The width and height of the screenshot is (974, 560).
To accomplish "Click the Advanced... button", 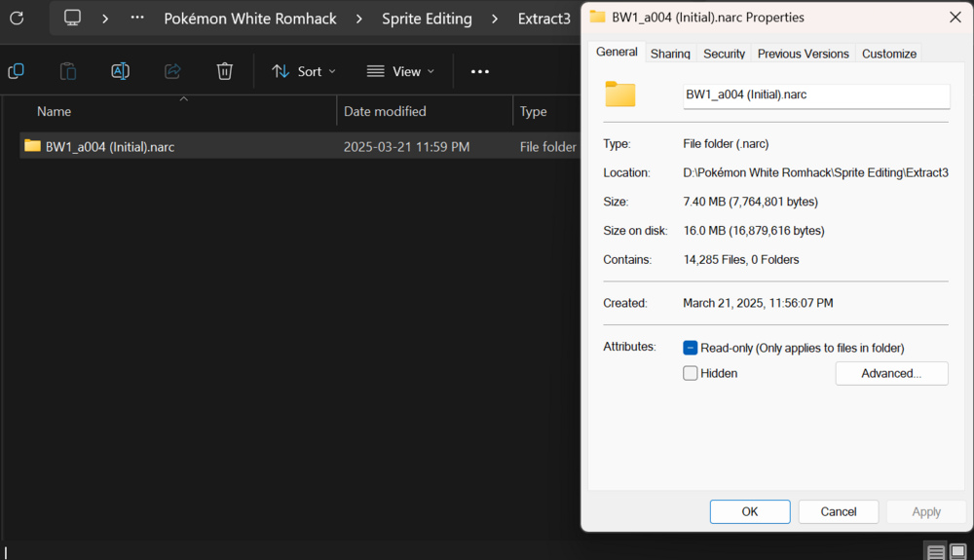I will click(891, 373).
